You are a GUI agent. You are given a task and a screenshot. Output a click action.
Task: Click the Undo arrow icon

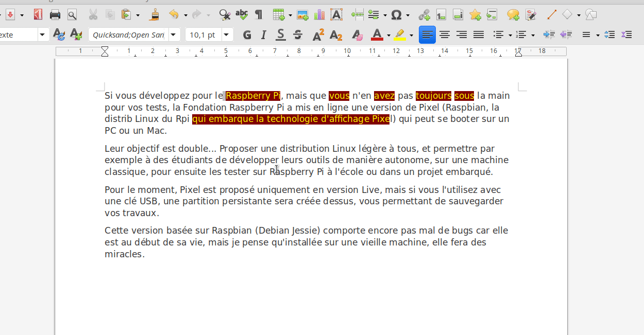pyautogui.click(x=174, y=15)
